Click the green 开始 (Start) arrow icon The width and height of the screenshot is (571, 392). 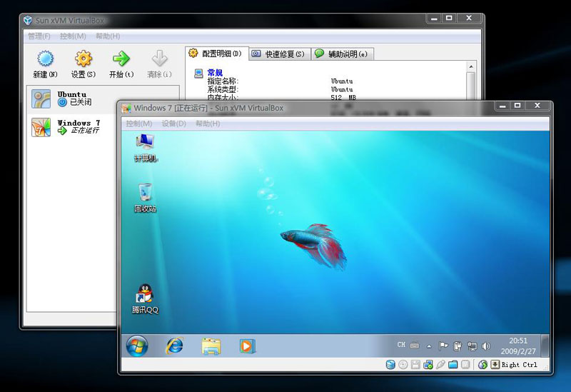(121, 59)
